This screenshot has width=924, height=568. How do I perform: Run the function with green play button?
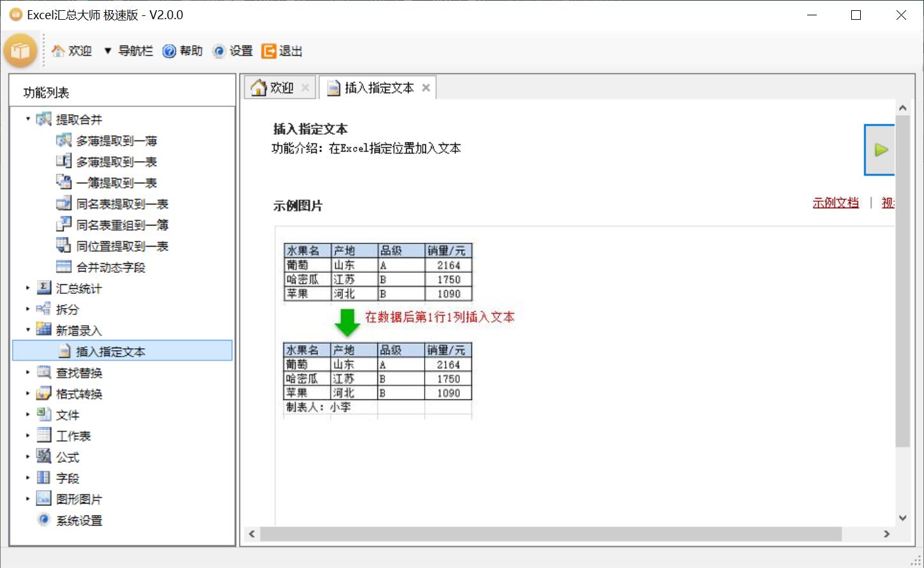click(880, 150)
